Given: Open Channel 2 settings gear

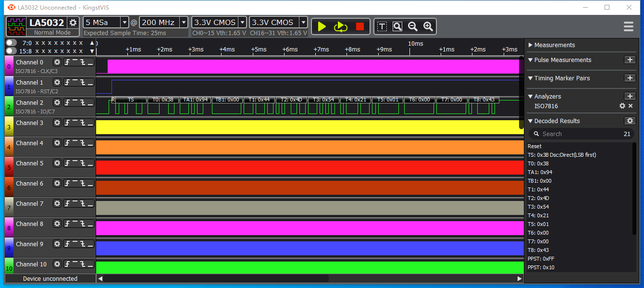Looking at the screenshot, I should coord(57,102).
